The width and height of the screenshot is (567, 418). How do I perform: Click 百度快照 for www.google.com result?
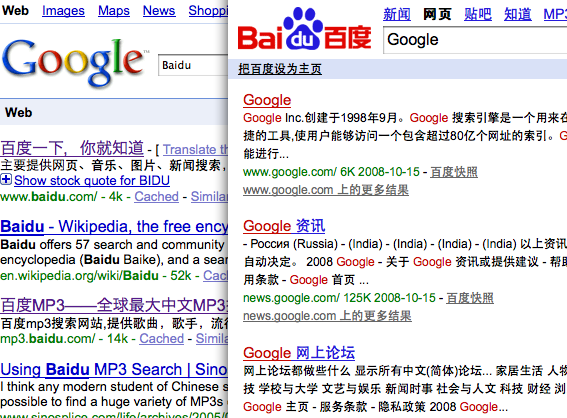tap(454, 172)
